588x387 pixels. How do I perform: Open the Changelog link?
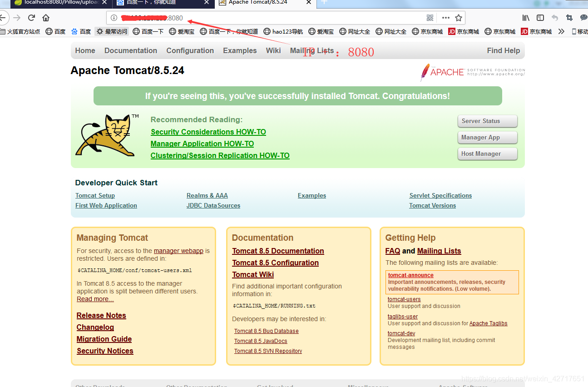(95, 327)
